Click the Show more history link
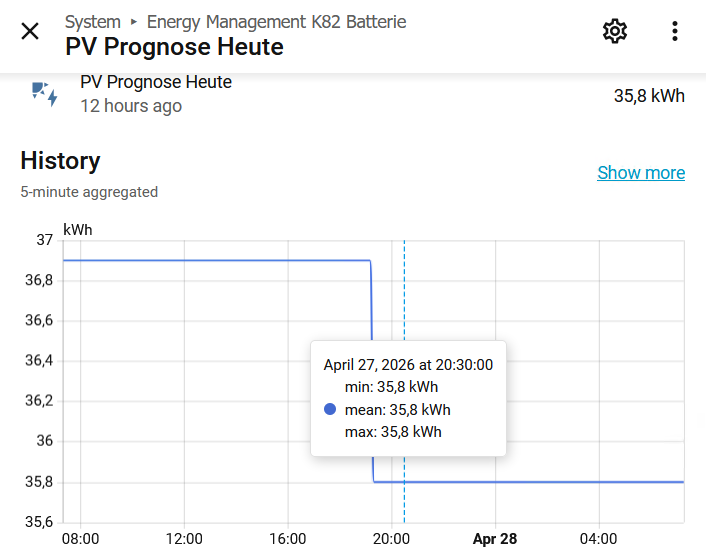Image resolution: width=706 pixels, height=555 pixels. coord(641,173)
